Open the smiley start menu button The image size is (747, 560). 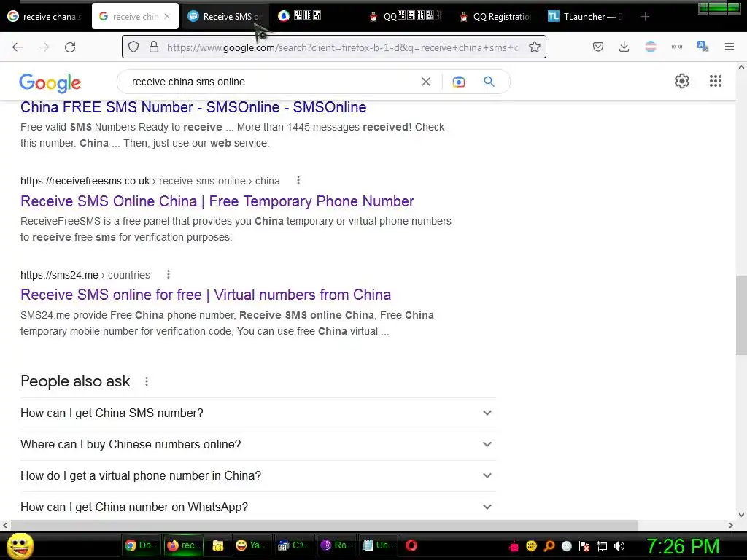click(20, 545)
